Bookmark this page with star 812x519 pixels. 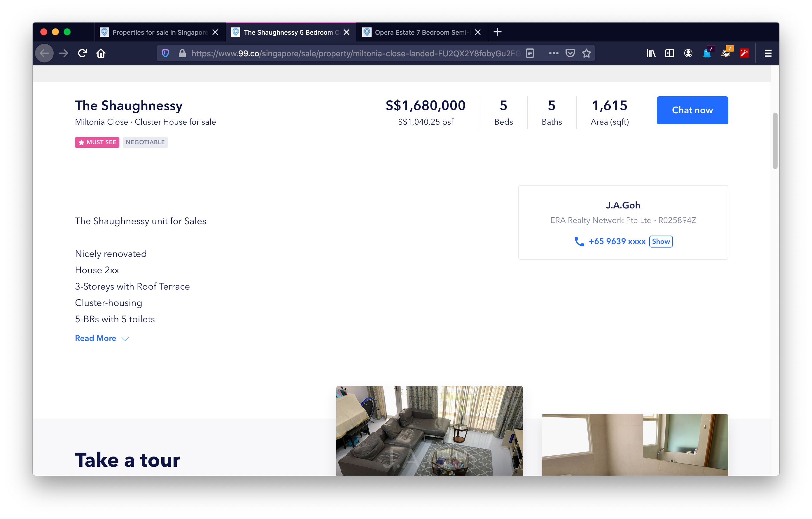[x=587, y=53]
